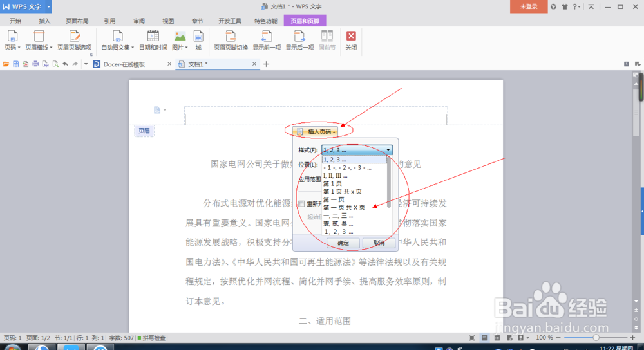The height and width of the screenshot is (350, 644).
Task: Expand the 样式 style dropdown
Action: tap(388, 150)
